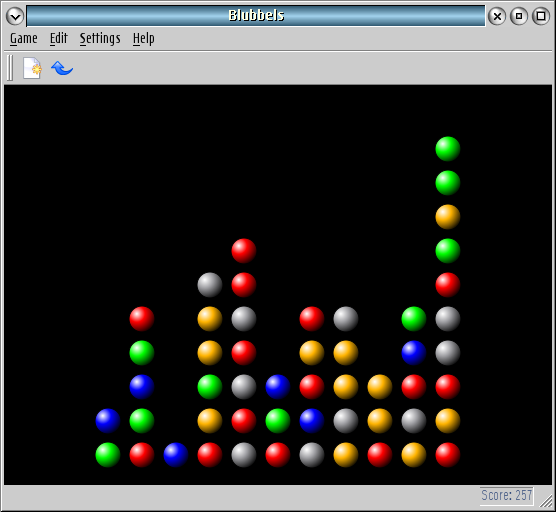Click the Blubbels title bar

[256, 16]
